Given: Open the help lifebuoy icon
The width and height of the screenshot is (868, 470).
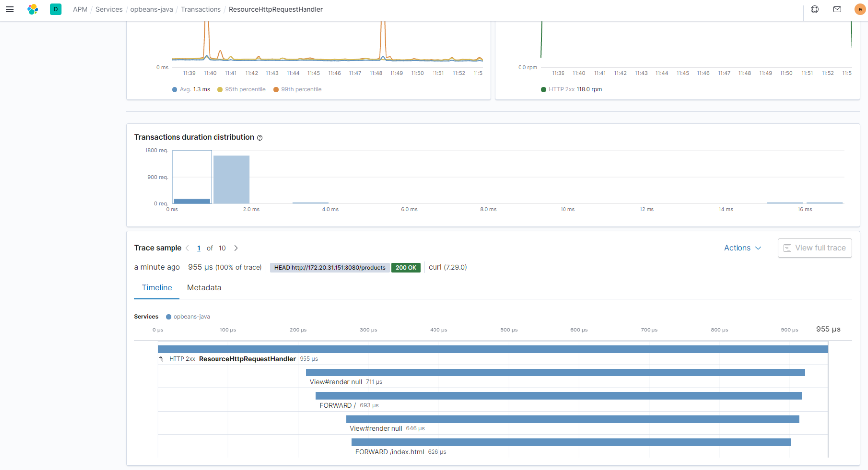Looking at the screenshot, I should (x=815, y=9).
